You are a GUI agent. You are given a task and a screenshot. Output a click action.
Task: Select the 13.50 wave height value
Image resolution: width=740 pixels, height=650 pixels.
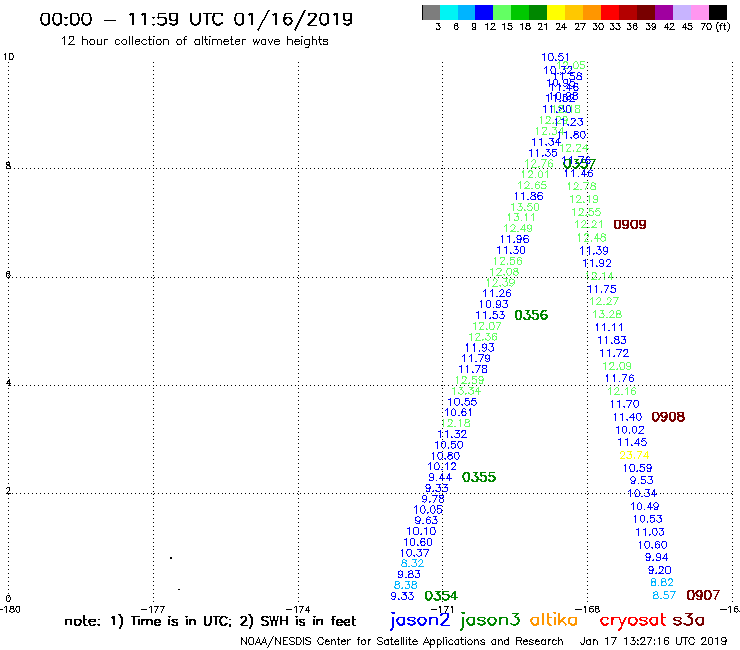(x=525, y=207)
